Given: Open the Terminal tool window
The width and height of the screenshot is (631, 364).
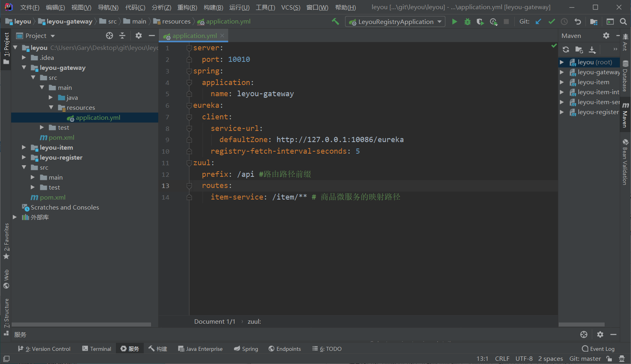Looking at the screenshot, I should click(x=96, y=348).
